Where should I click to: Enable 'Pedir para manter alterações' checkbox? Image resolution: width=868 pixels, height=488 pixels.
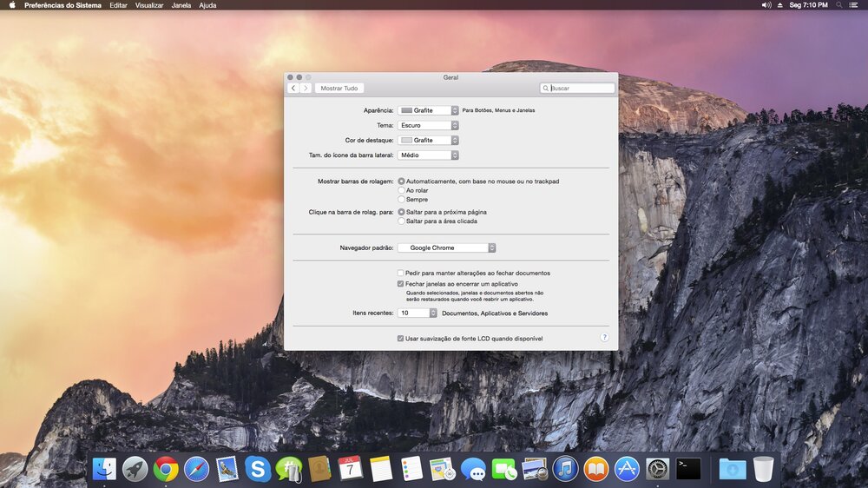coord(400,273)
